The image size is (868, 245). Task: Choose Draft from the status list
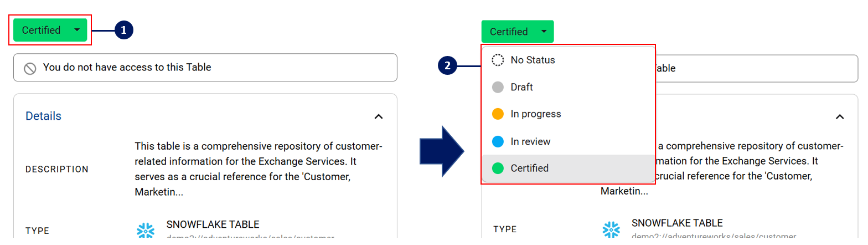[521, 87]
